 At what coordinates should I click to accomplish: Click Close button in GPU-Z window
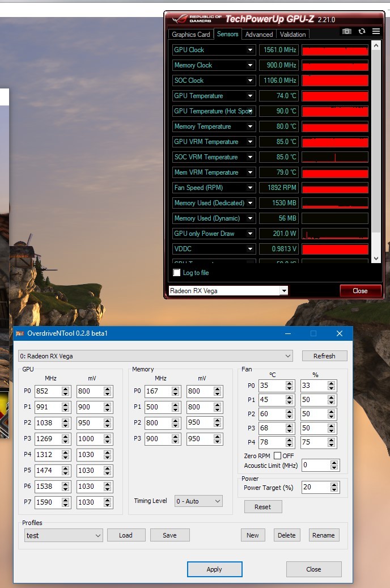point(360,291)
